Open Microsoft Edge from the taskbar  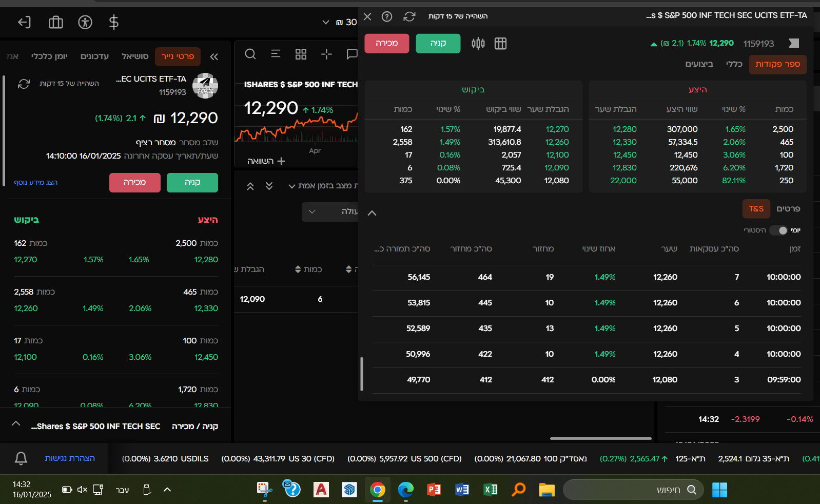[406, 490]
